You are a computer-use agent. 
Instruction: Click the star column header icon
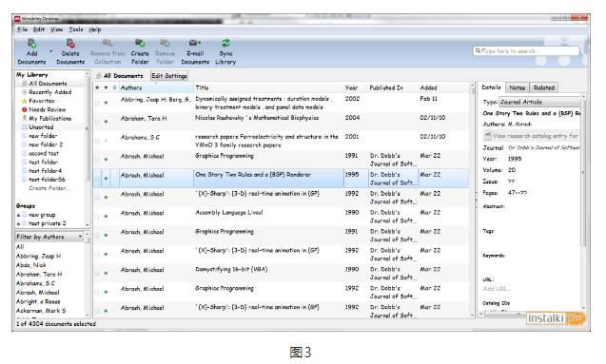point(97,88)
